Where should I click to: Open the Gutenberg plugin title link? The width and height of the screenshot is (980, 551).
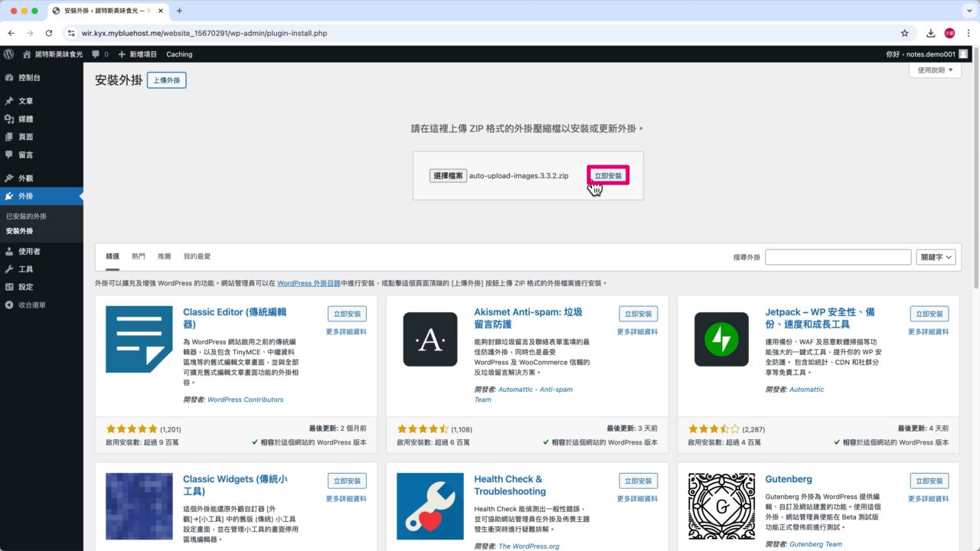coord(789,479)
